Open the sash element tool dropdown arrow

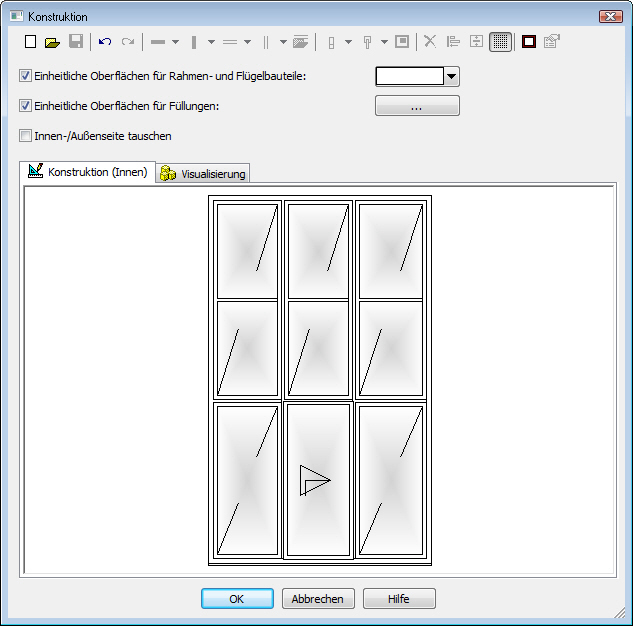point(348,42)
